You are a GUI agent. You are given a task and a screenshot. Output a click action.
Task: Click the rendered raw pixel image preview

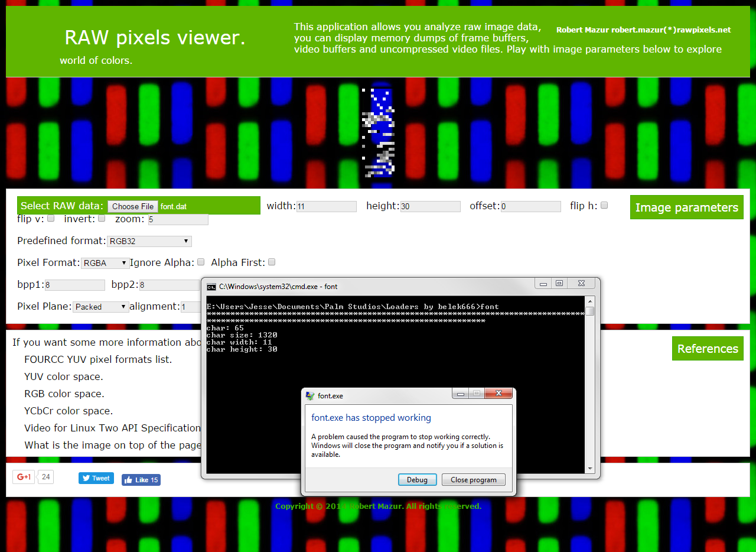(x=378, y=132)
